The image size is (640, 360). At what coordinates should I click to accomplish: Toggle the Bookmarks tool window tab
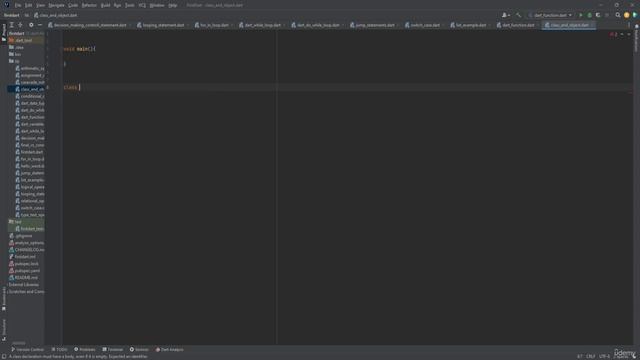pyautogui.click(x=4, y=299)
